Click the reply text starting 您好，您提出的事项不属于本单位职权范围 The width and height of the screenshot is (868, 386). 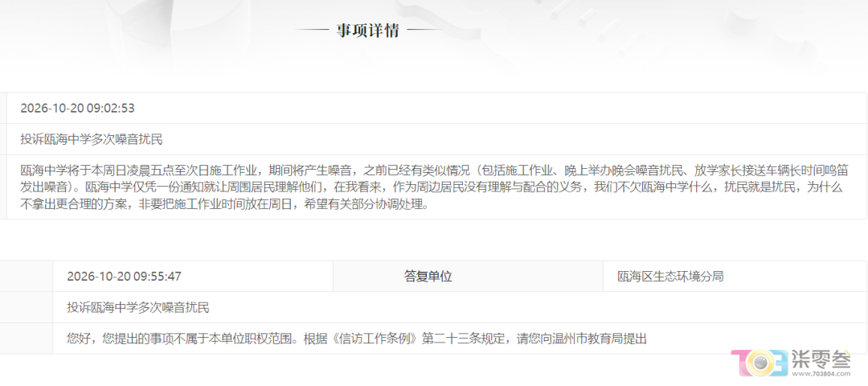point(357,339)
